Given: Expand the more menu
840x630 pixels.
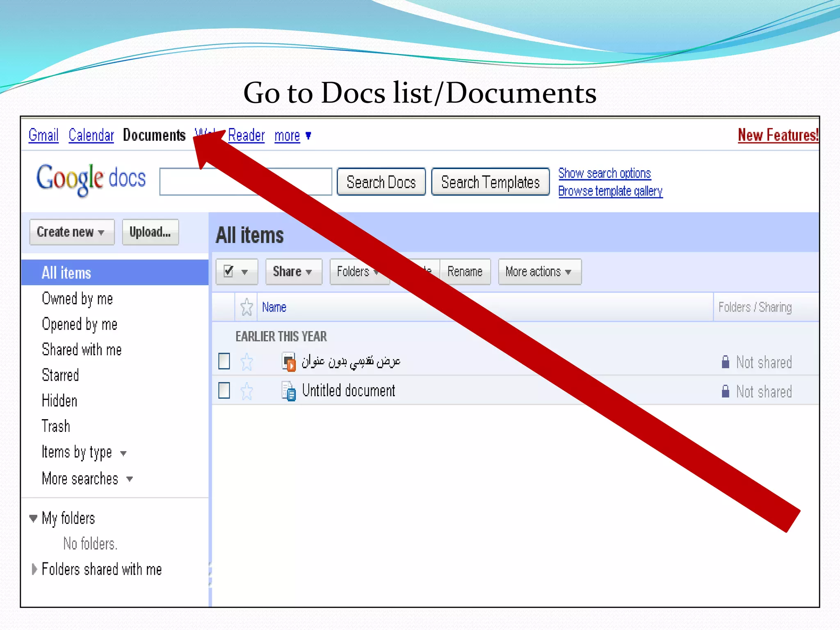Looking at the screenshot, I should [x=293, y=135].
